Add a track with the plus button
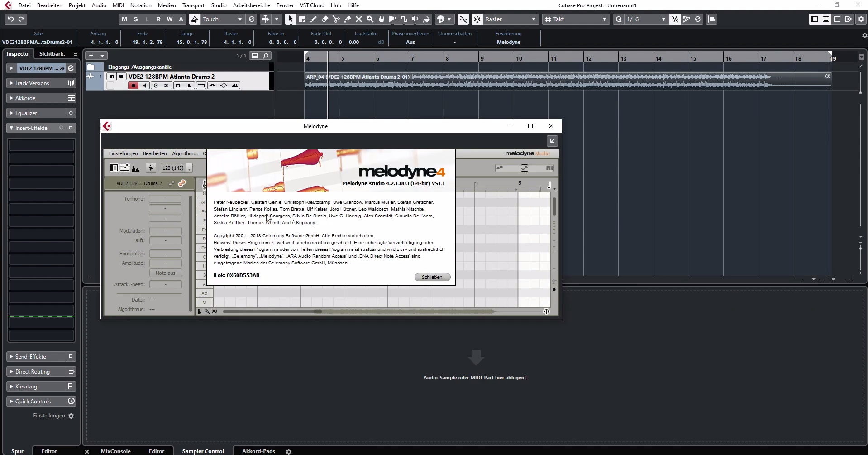Image resolution: width=868 pixels, height=455 pixels. [x=91, y=56]
